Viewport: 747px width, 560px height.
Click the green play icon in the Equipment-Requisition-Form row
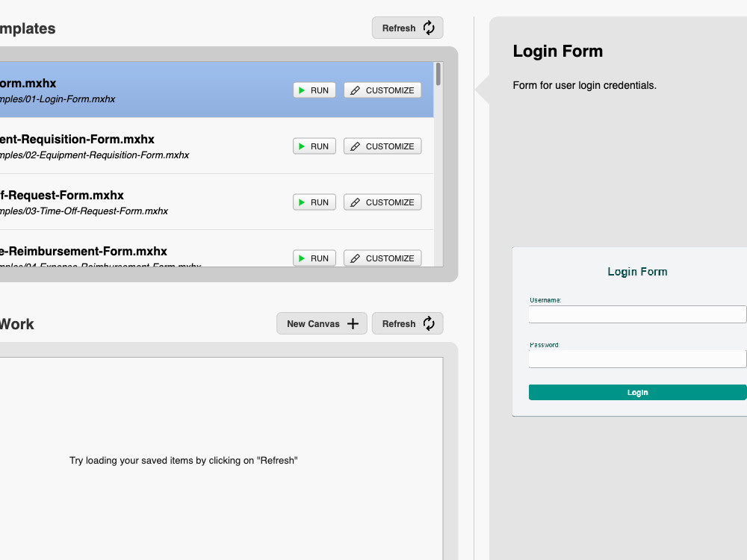coord(302,146)
